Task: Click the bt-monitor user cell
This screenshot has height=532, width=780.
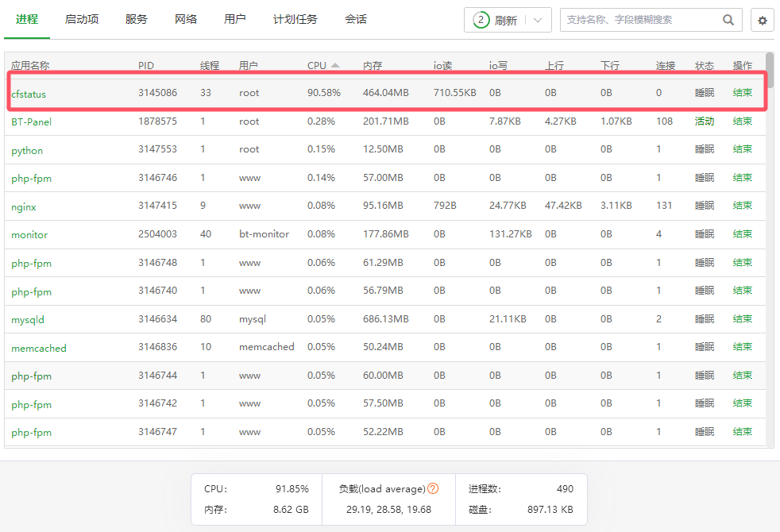Action: coord(265,234)
